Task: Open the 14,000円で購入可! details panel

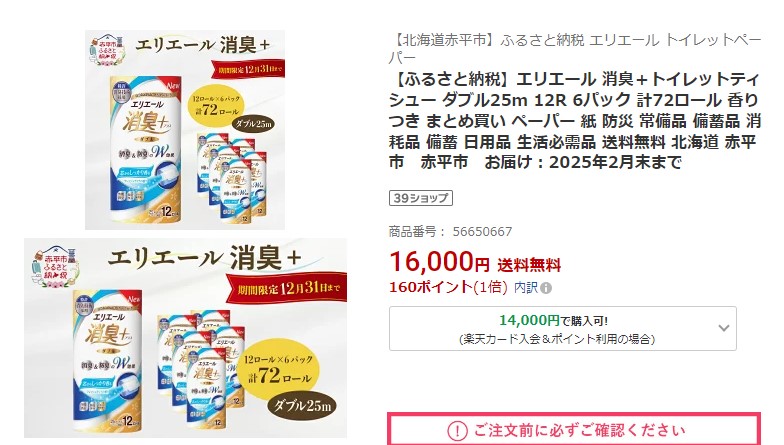Action: (562, 328)
